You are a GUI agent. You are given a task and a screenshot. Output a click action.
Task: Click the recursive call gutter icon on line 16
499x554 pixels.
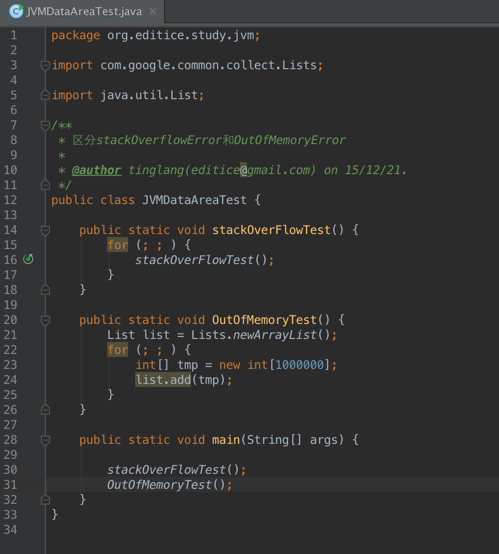[x=28, y=259]
